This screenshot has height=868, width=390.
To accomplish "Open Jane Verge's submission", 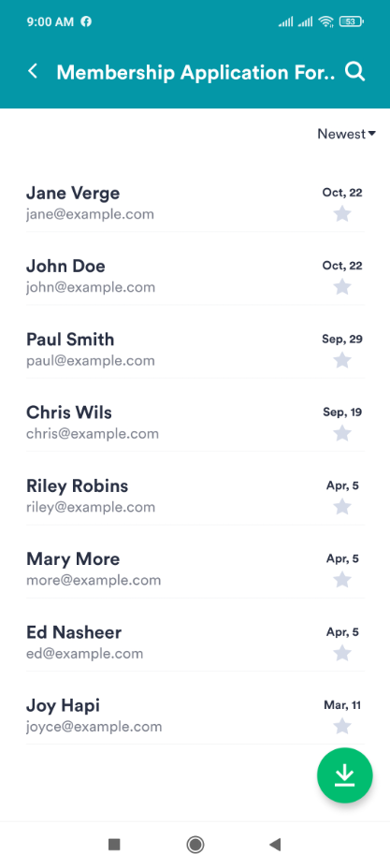I will 195,203.
